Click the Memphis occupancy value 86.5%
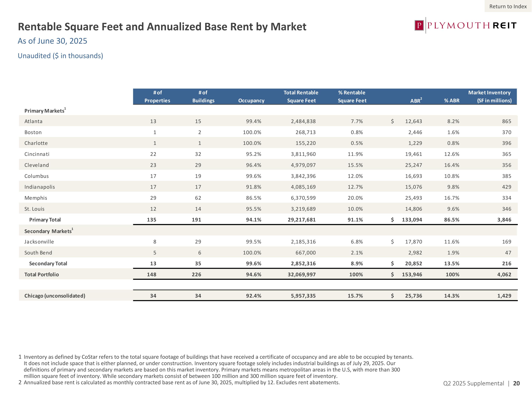 [x=253, y=198]
